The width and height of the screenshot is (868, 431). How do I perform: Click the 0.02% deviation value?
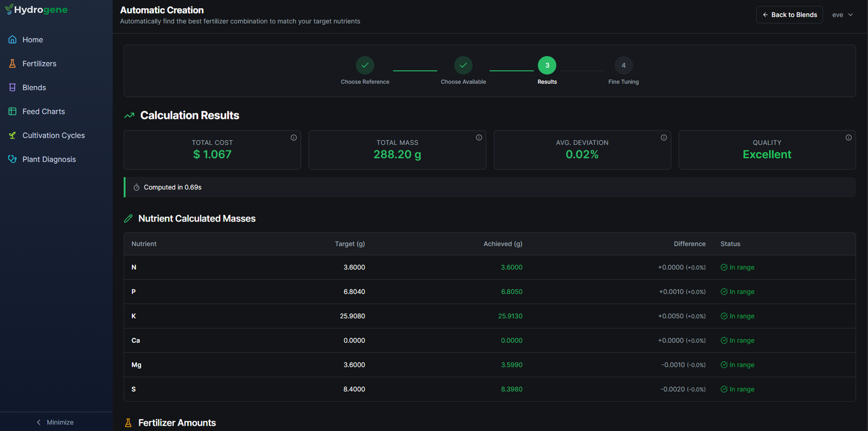[582, 155]
